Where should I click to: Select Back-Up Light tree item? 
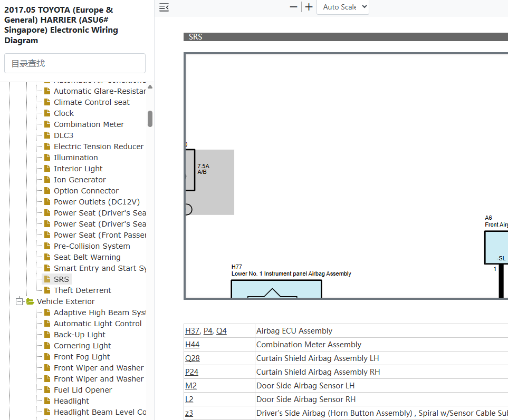80,335
